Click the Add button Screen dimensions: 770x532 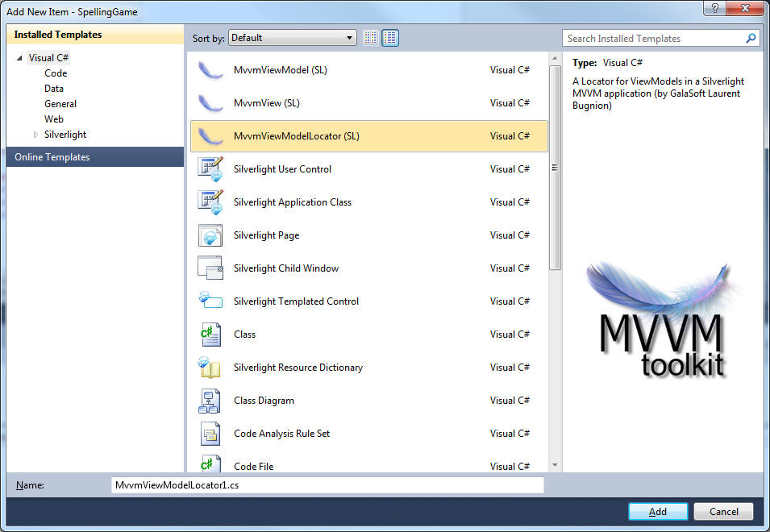(657, 511)
